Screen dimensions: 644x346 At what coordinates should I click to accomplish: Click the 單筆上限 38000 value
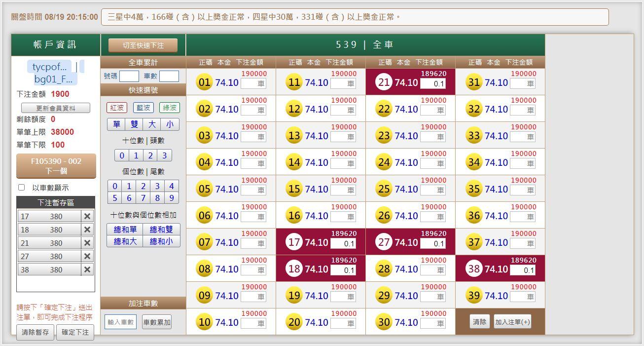(x=62, y=132)
